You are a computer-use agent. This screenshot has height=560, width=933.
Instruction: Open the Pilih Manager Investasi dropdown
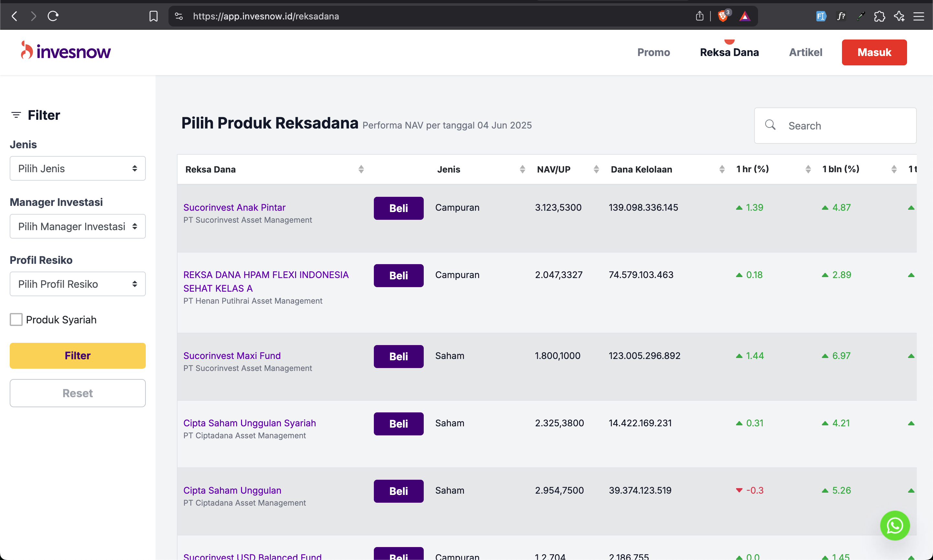78,226
